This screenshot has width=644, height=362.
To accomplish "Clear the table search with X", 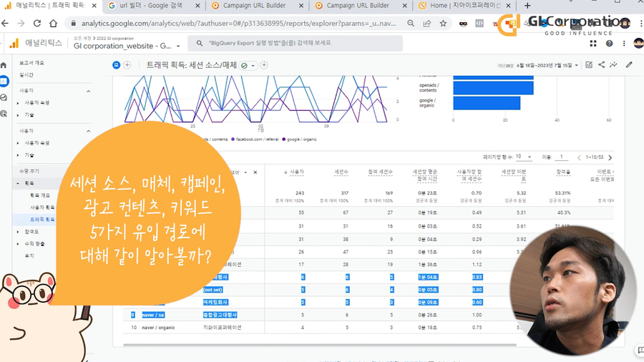I will click(x=255, y=172).
